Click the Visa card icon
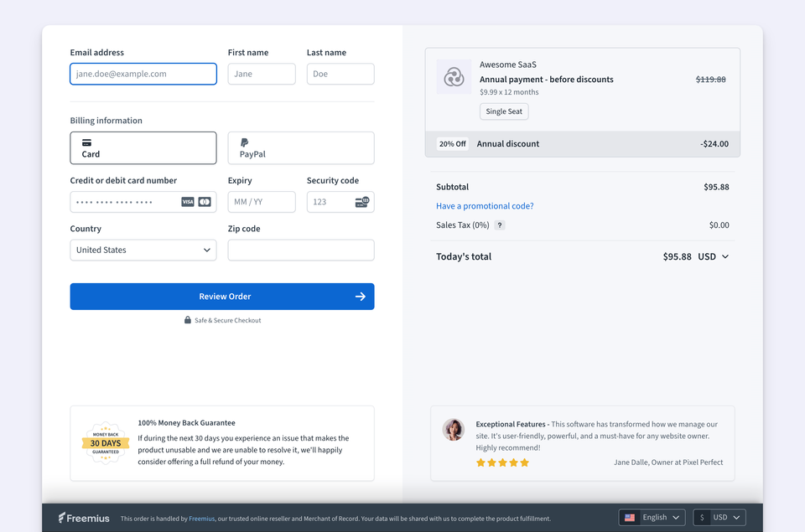The width and height of the screenshot is (805, 532). click(188, 202)
